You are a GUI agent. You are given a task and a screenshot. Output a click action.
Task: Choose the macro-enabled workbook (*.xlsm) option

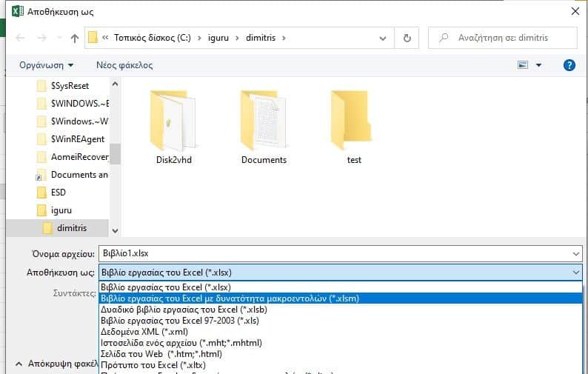point(230,298)
